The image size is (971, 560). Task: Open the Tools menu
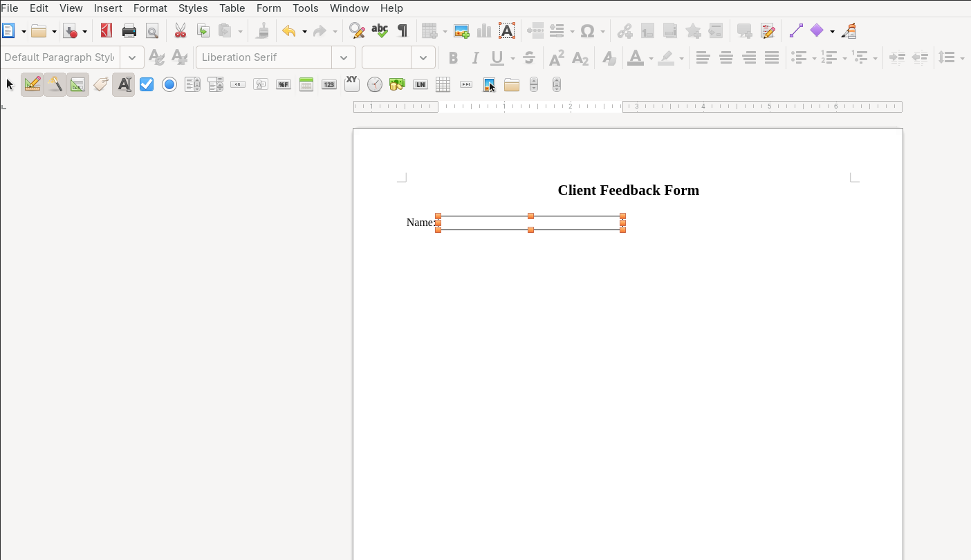point(305,8)
